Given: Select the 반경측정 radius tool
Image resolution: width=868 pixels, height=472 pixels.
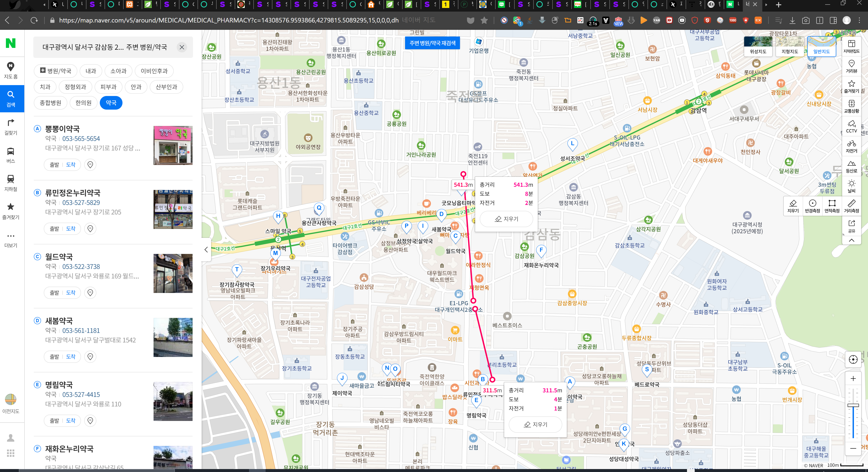Looking at the screenshot, I should coord(812,206).
